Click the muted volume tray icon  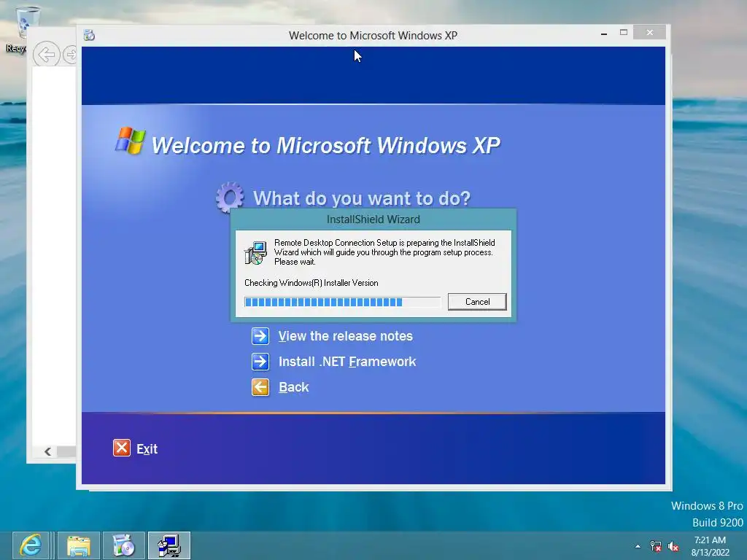pos(673,546)
